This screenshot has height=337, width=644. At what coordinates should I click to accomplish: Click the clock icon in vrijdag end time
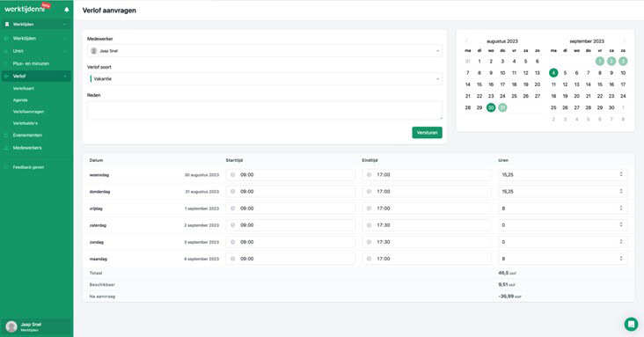369,209
